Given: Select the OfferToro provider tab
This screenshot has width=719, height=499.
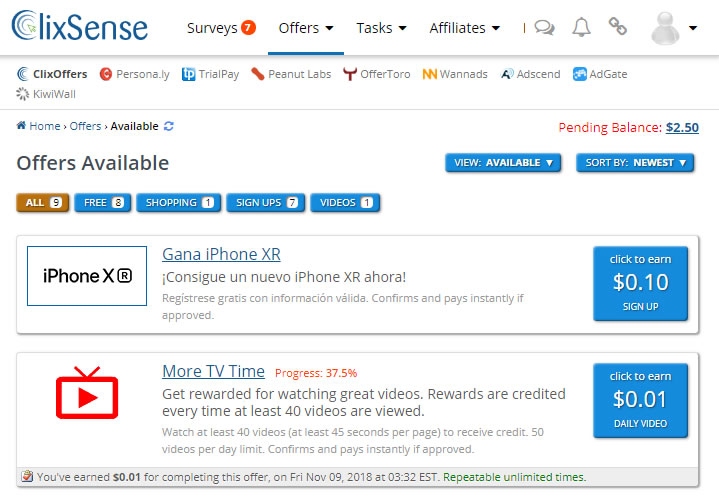Looking at the screenshot, I should pyautogui.click(x=376, y=74).
